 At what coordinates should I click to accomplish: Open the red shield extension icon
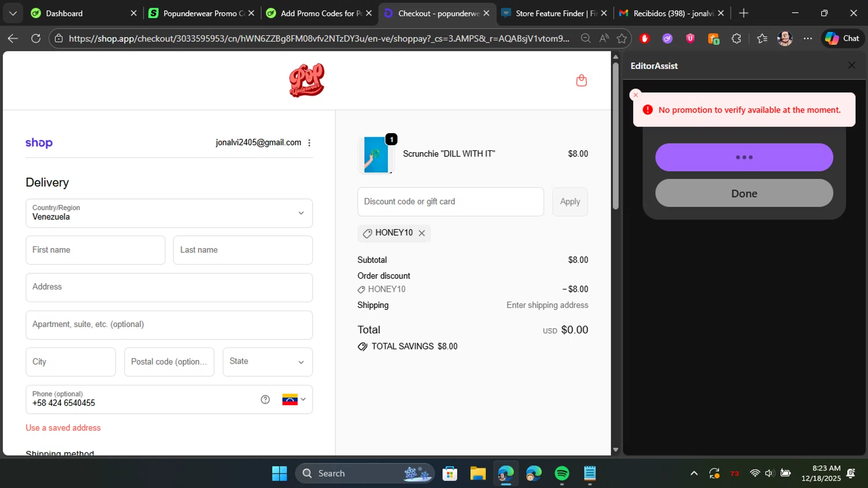pyautogui.click(x=645, y=38)
